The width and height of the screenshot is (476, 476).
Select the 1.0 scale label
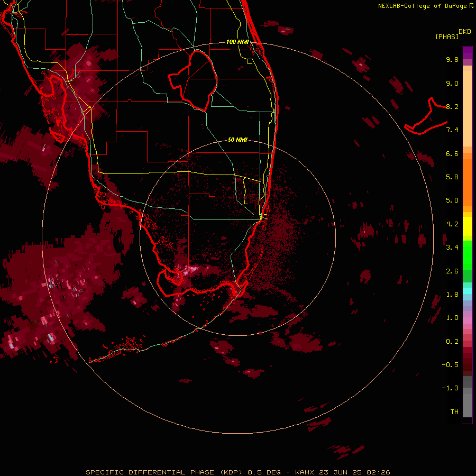point(452,318)
